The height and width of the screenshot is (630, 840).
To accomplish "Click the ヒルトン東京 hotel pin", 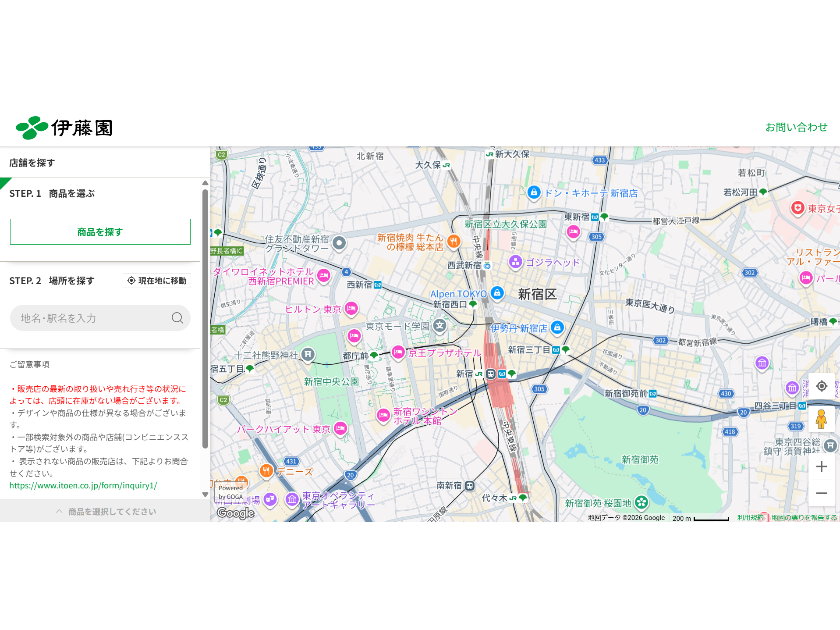I will pyautogui.click(x=351, y=309).
